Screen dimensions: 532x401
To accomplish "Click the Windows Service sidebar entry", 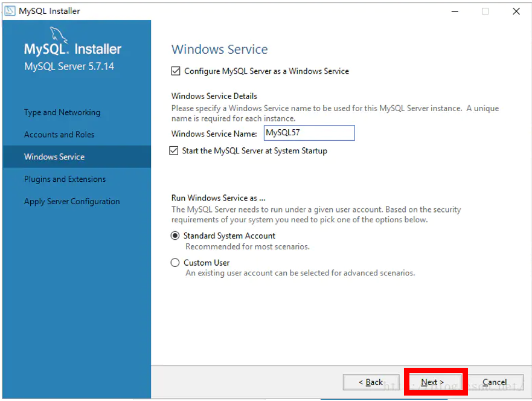I will [54, 156].
